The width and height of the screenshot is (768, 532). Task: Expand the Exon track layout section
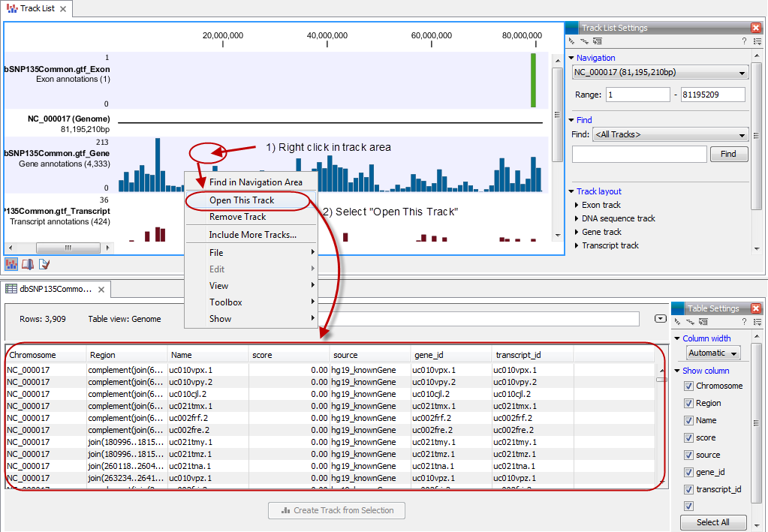577,205
